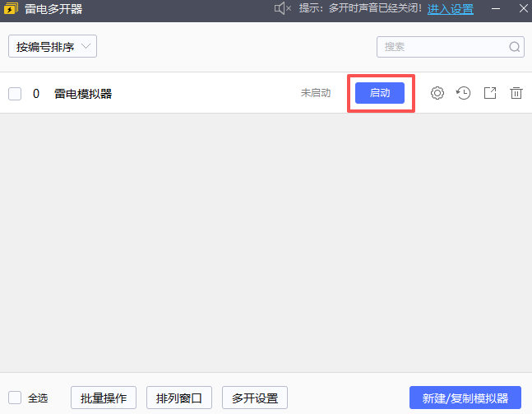Click the emulator index number 0
532x414 pixels.
pos(36,94)
